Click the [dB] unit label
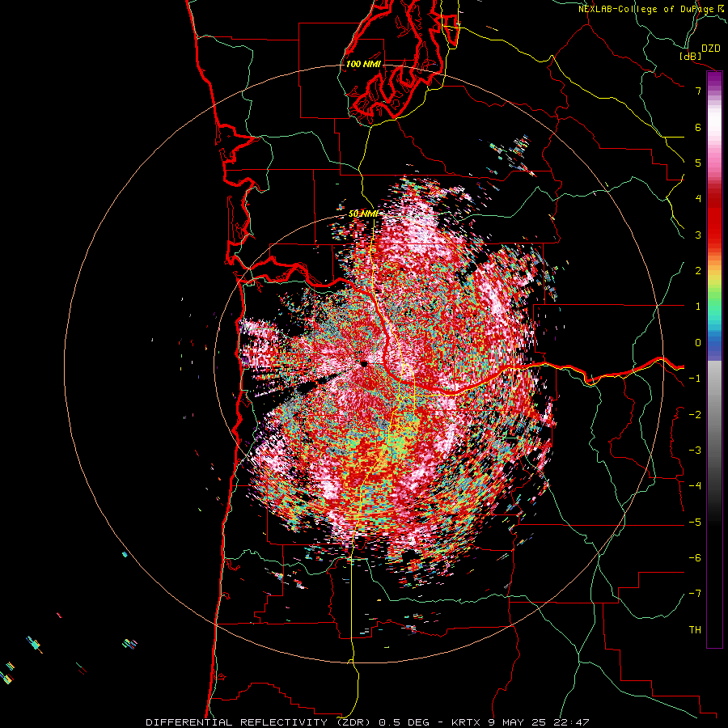Viewport: 728px width, 728px height. click(691, 56)
